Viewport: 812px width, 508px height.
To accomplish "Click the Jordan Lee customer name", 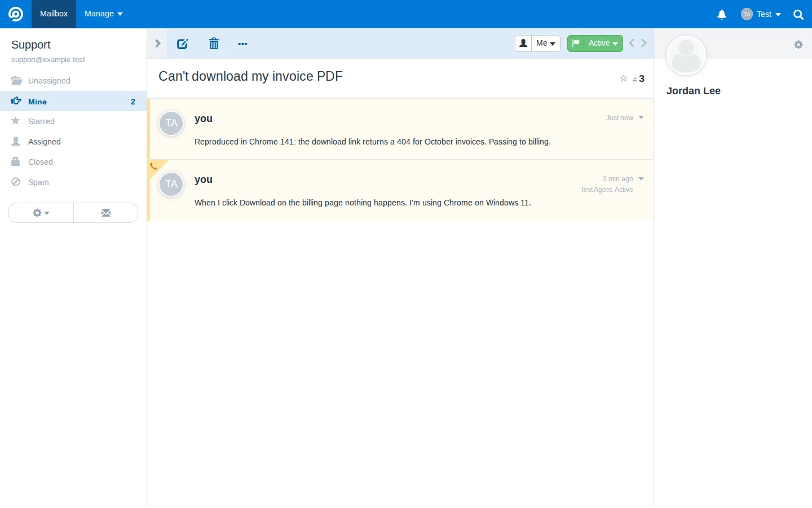I will pos(694,91).
